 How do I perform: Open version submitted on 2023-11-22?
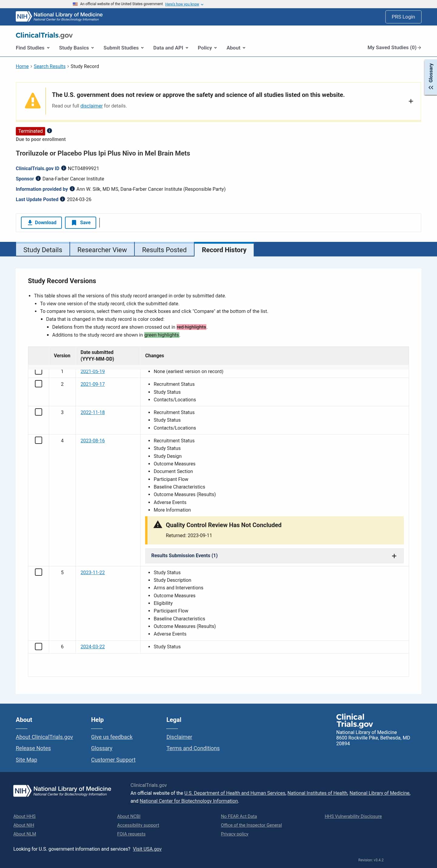click(93, 572)
